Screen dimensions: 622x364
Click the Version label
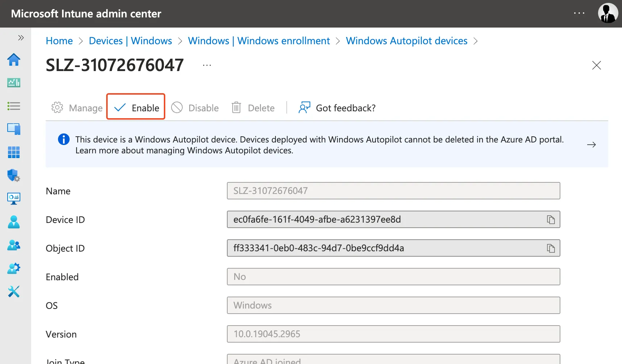61,334
